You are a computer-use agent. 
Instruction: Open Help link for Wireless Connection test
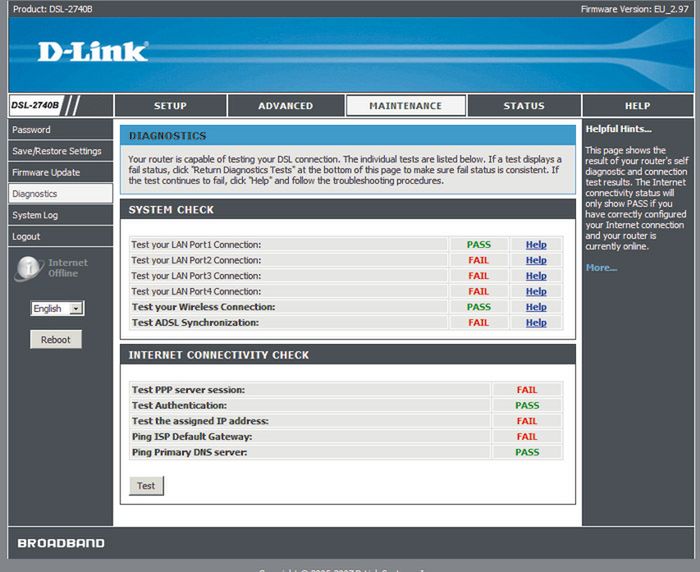(x=536, y=307)
